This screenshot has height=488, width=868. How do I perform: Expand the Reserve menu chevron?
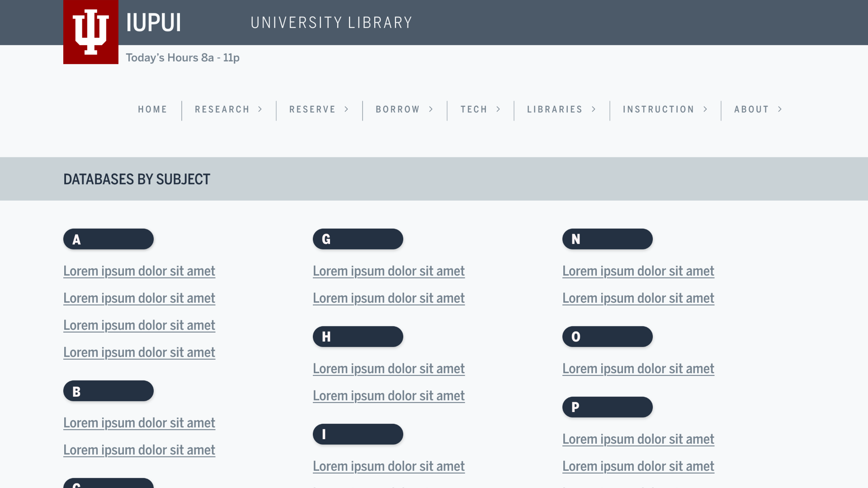tap(347, 109)
